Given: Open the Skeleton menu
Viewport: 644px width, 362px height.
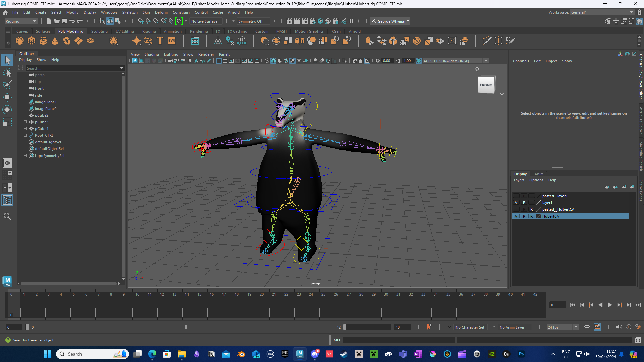Looking at the screenshot, I should pyautogui.click(x=130, y=12).
